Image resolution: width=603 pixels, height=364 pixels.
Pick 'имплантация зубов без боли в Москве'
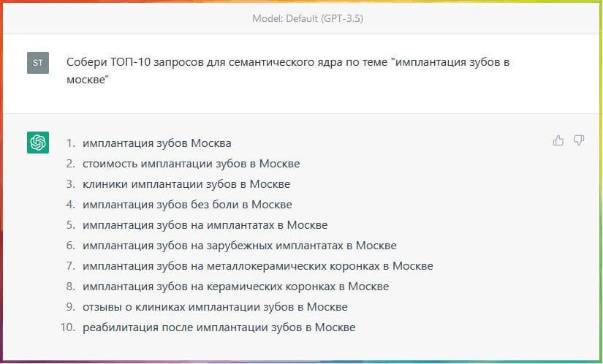point(187,205)
